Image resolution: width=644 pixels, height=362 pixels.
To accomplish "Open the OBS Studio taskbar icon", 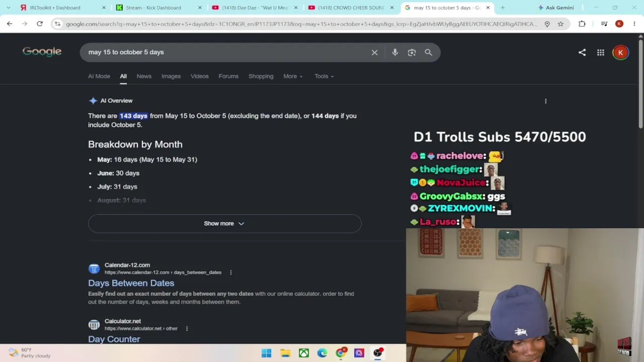I will (x=377, y=353).
